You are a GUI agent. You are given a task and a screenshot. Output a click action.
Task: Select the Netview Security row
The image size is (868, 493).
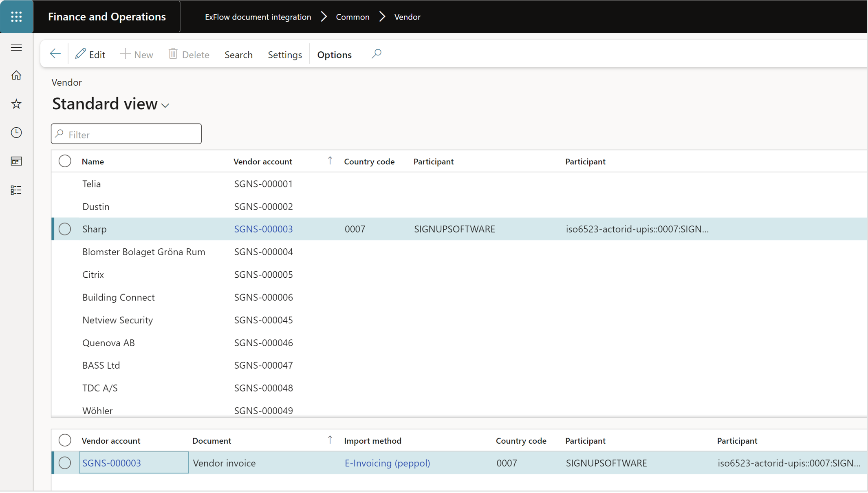click(459, 320)
